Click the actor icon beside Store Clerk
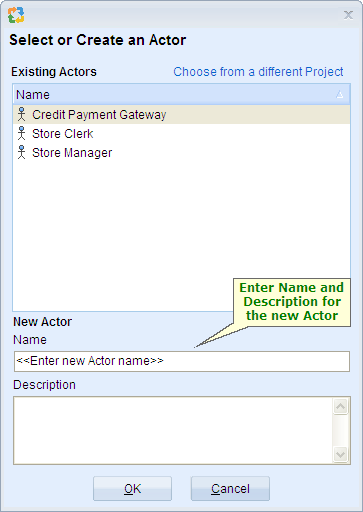Screen dimensions: 363x512 (22, 133)
